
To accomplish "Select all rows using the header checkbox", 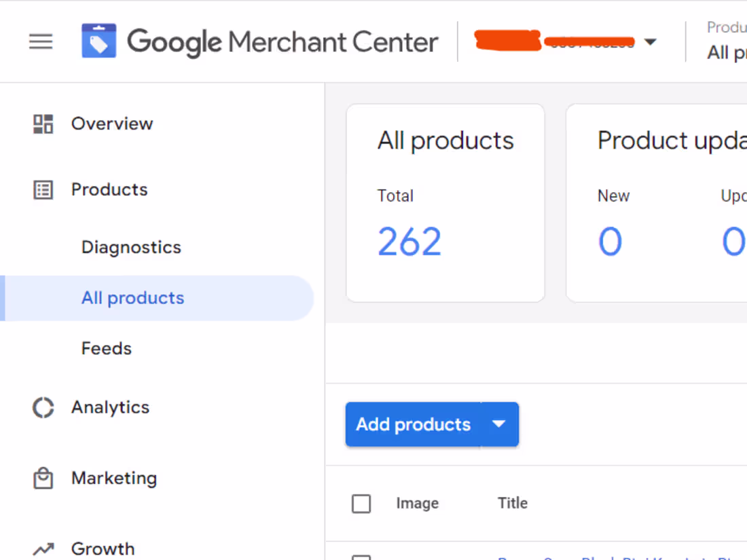I will click(361, 504).
